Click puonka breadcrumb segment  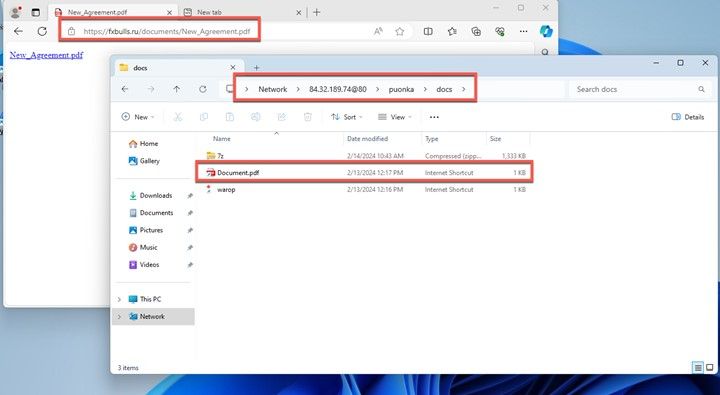(401, 89)
